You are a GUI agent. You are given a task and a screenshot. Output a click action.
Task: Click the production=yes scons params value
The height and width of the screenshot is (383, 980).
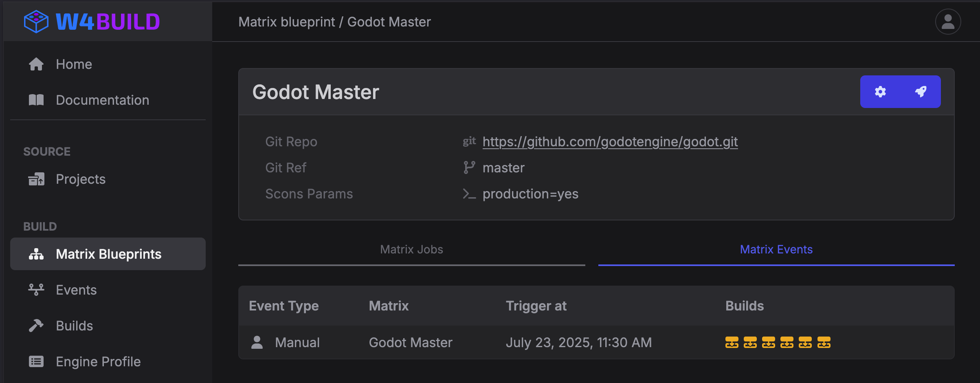pos(530,194)
